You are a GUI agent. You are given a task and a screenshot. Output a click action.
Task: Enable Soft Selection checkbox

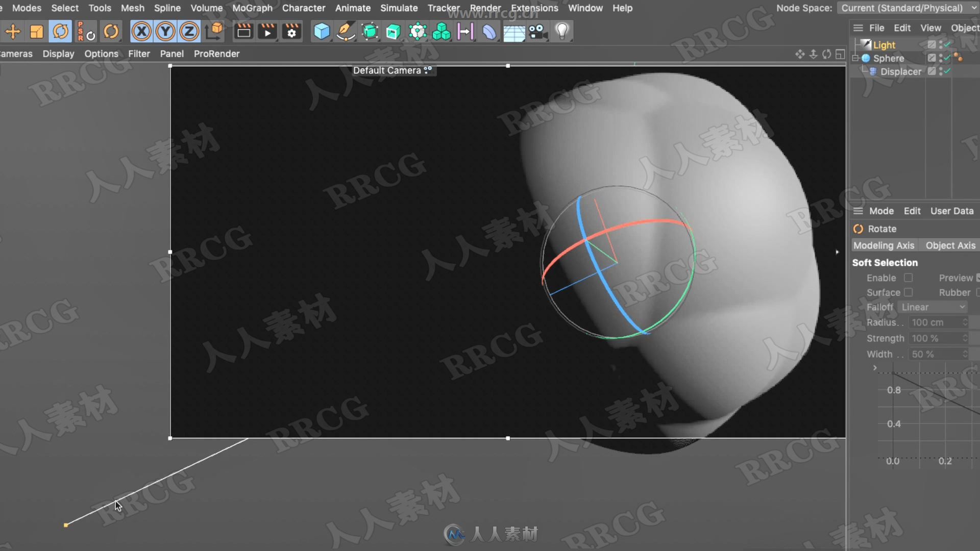[x=908, y=277]
